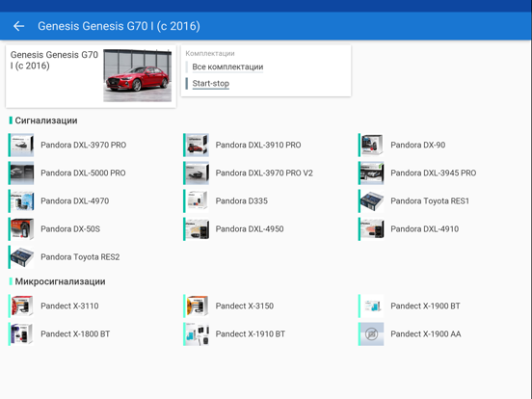The image size is (532, 399).
Task: Choose 'Pandect X-3110' label
Action: tap(70, 306)
